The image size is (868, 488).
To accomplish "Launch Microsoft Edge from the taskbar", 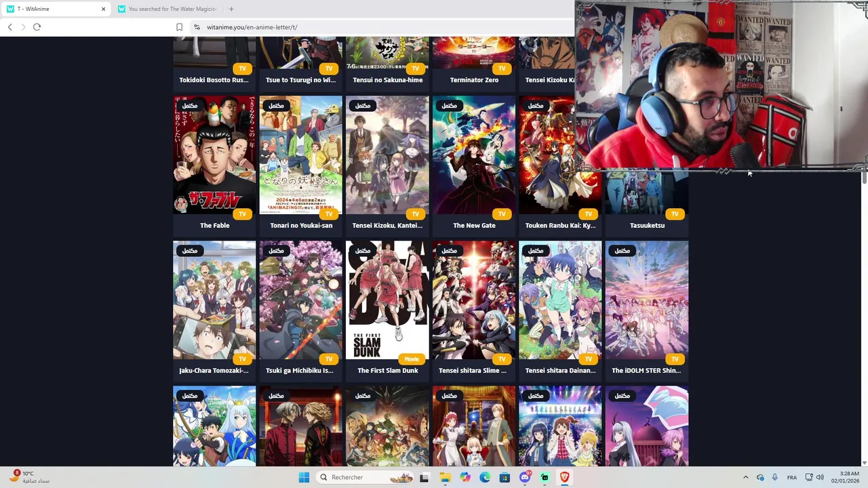I will tap(485, 477).
